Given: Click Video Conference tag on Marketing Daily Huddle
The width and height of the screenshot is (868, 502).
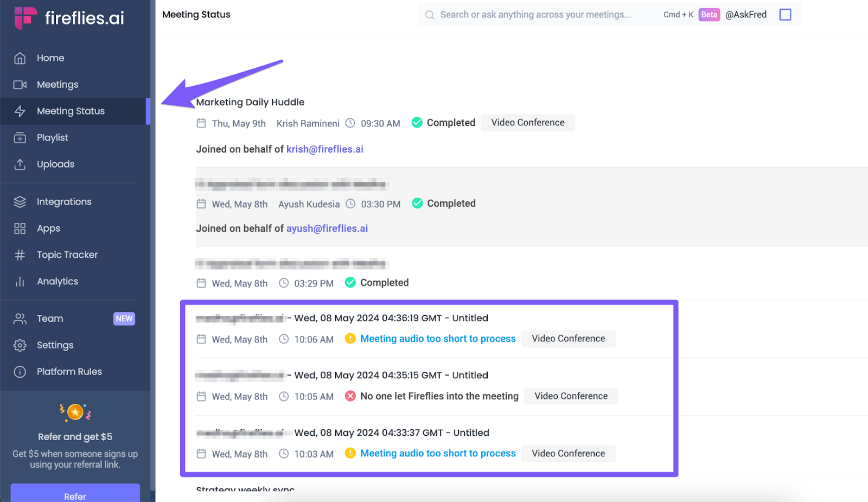Looking at the screenshot, I should pyautogui.click(x=528, y=123).
